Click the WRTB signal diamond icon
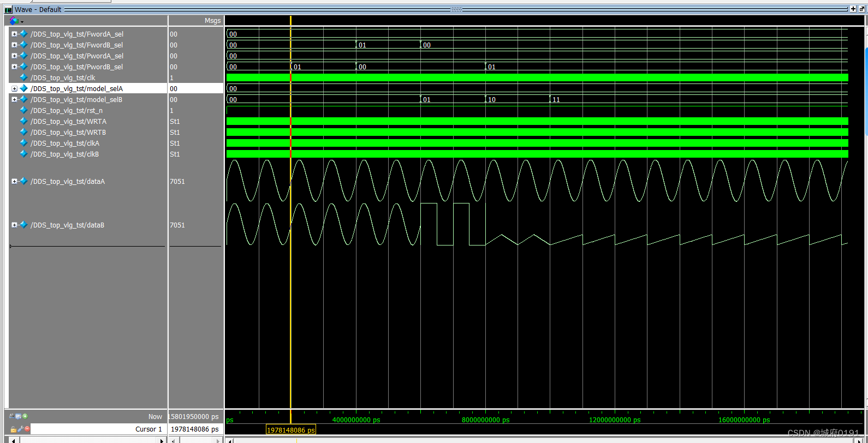This screenshot has width=868, height=443. click(x=23, y=132)
